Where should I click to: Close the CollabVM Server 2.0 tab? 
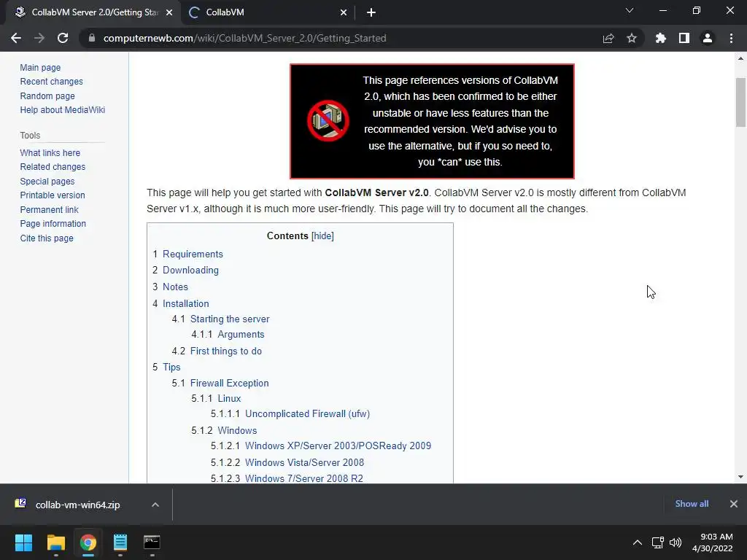point(169,12)
